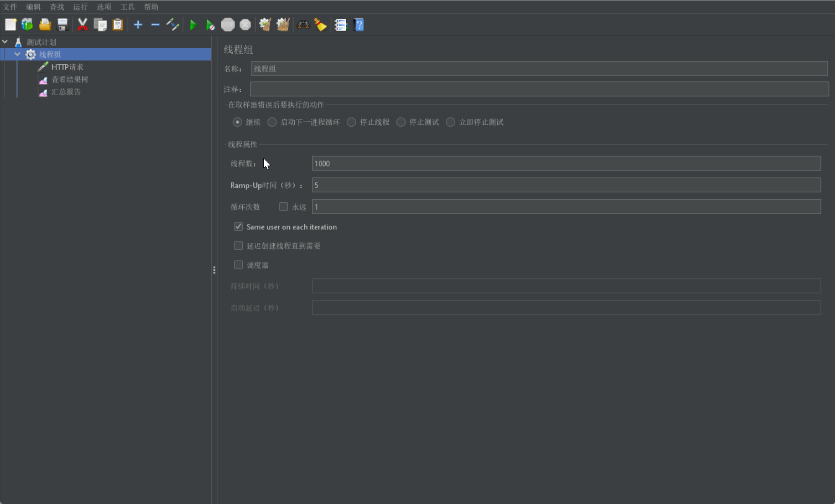The image size is (835, 504).
Task: Enable the 永远 checkbox for loop count
Action: tap(283, 207)
